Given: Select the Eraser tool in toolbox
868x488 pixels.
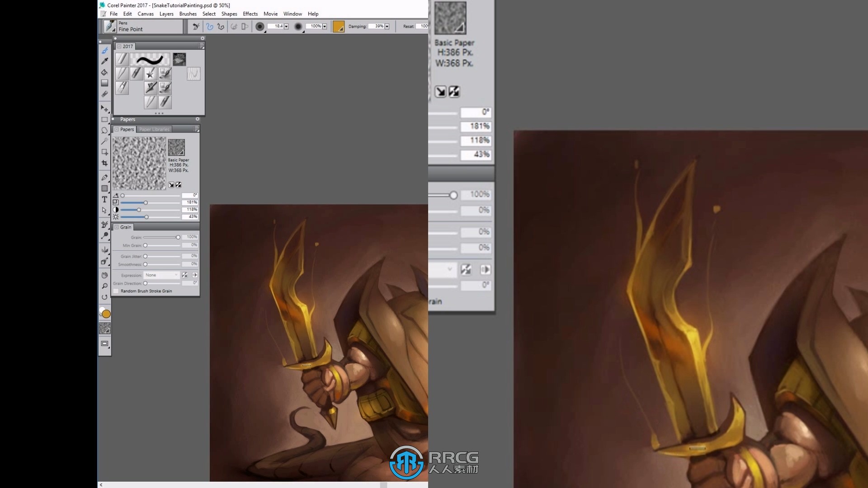Looking at the screenshot, I should tap(105, 94).
